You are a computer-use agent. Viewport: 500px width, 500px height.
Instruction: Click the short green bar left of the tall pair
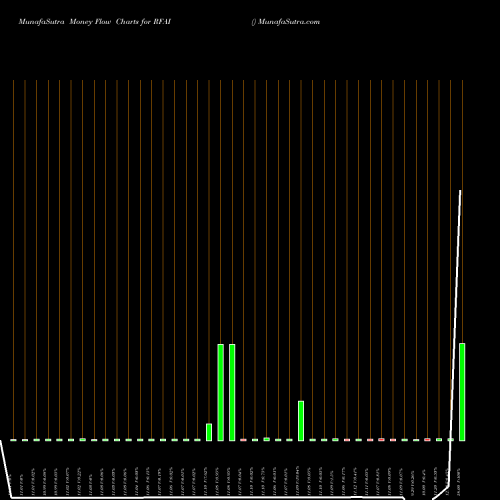point(209,432)
